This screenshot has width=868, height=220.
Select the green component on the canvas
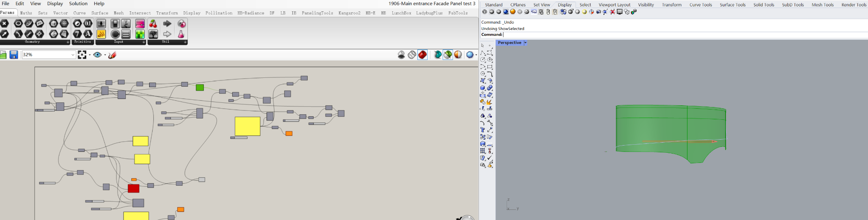click(x=200, y=88)
